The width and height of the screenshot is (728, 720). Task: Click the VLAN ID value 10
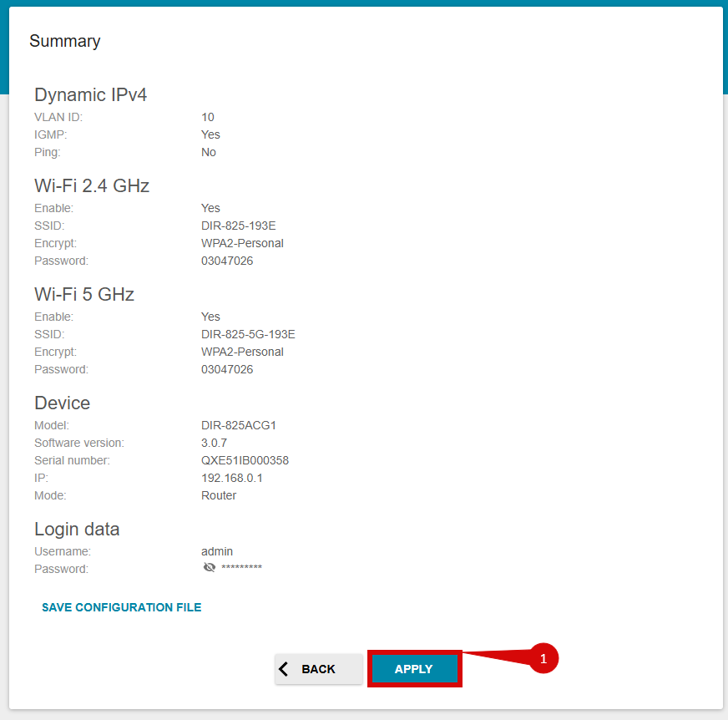click(208, 117)
